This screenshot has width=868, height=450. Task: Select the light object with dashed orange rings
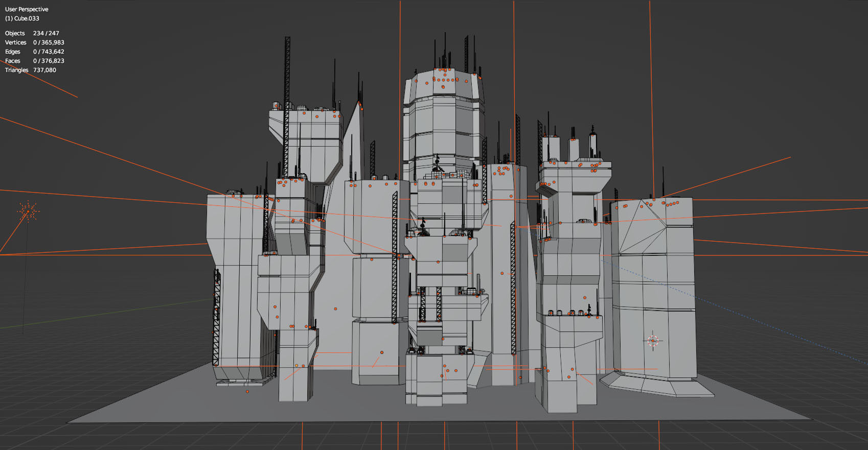28,211
